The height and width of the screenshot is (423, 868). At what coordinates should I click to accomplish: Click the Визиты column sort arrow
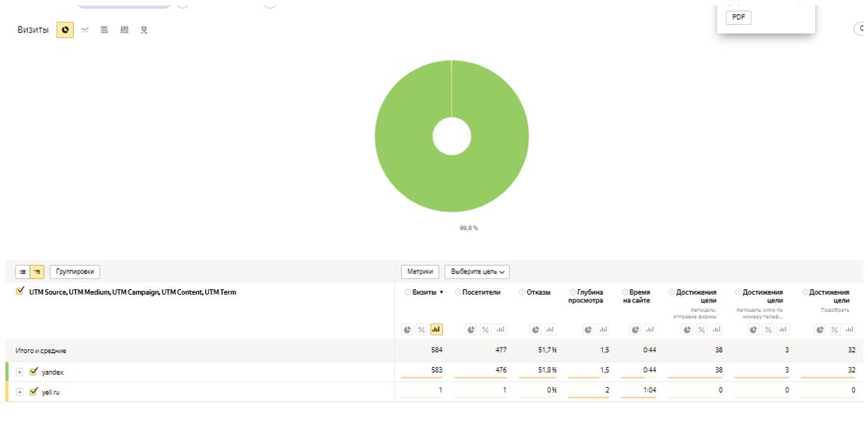441,292
